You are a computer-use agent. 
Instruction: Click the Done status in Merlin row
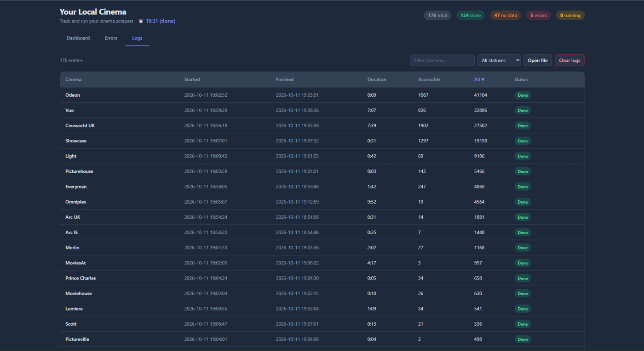(523, 247)
